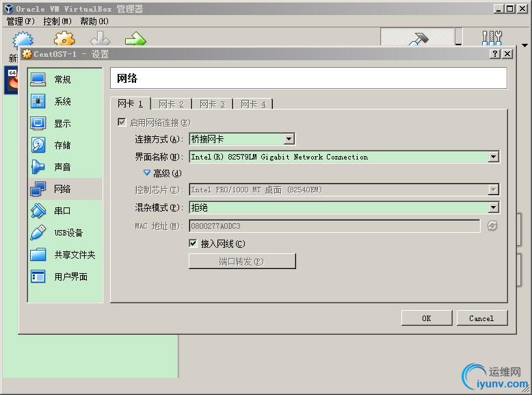Click the grey down-arrow discard toolbar icon
The height and width of the screenshot is (395, 532).
click(100, 38)
